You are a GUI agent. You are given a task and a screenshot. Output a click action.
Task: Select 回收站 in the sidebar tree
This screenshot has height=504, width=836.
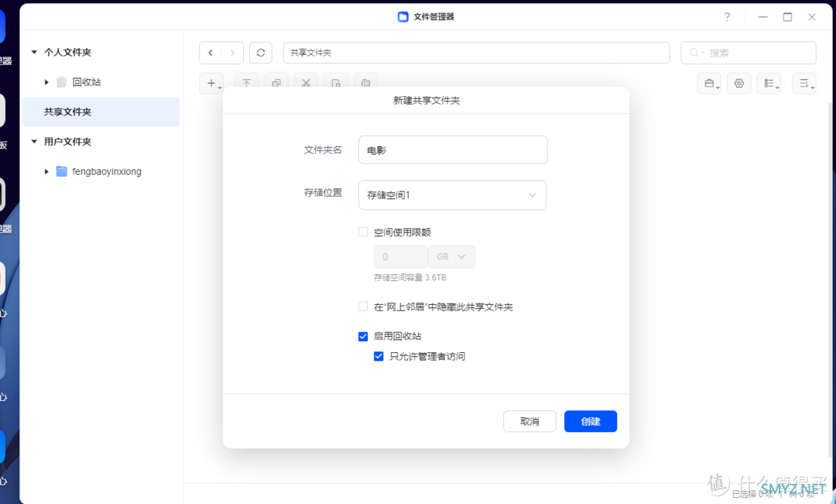(x=87, y=82)
